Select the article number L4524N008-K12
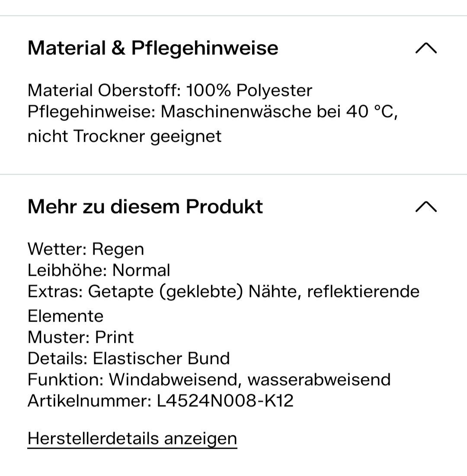Viewport: 467px width, 476px height. click(225, 401)
